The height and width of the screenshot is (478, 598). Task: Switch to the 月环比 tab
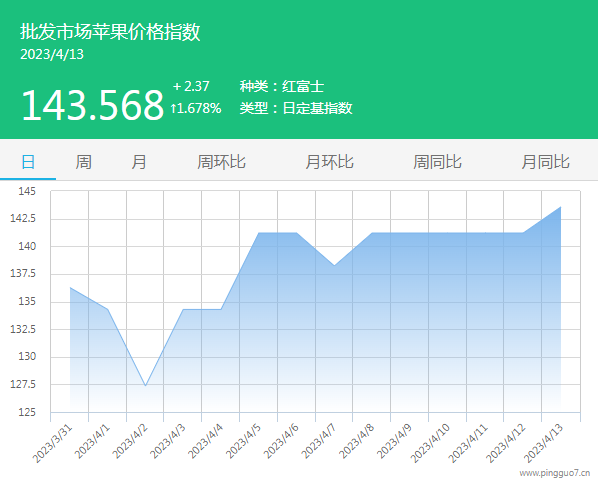pos(329,162)
